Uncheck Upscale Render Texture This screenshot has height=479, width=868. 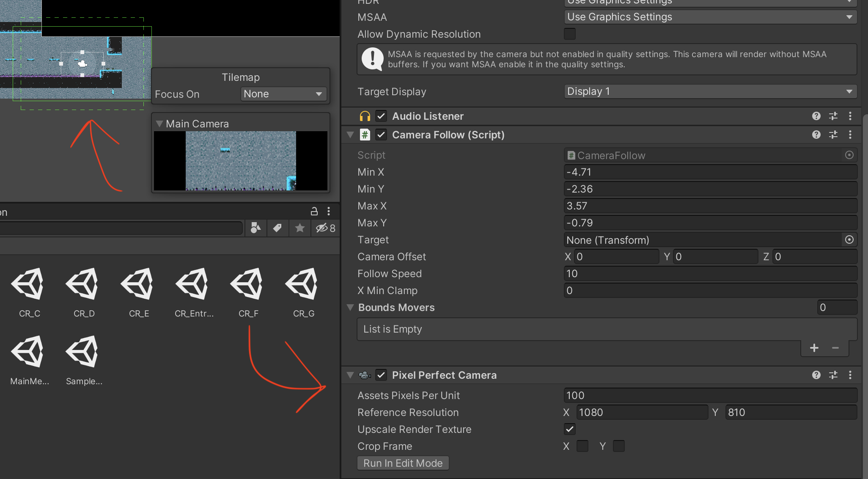pos(570,429)
